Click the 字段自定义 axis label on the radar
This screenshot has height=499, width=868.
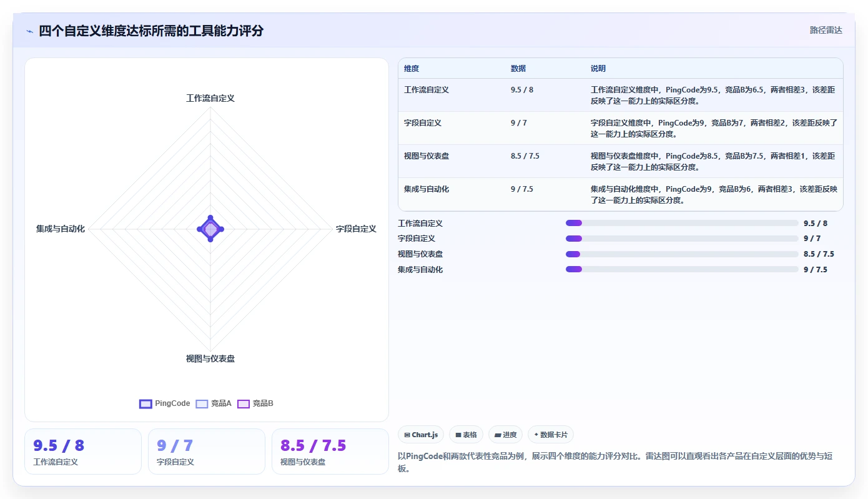pyautogui.click(x=356, y=229)
